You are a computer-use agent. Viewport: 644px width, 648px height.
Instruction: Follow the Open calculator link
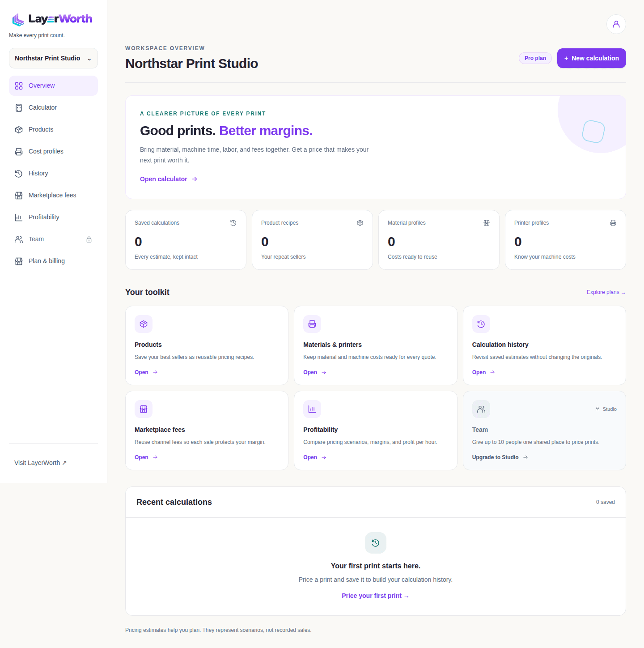(x=169, y=179)
